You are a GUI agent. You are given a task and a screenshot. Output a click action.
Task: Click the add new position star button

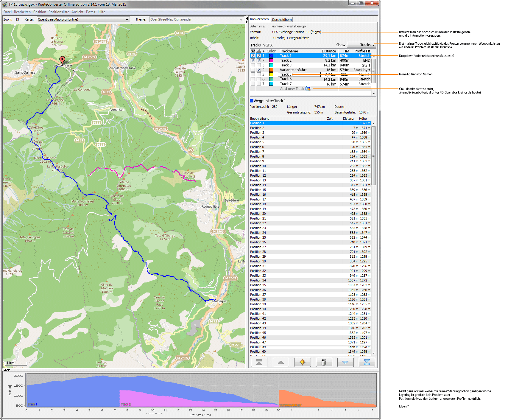302,362
